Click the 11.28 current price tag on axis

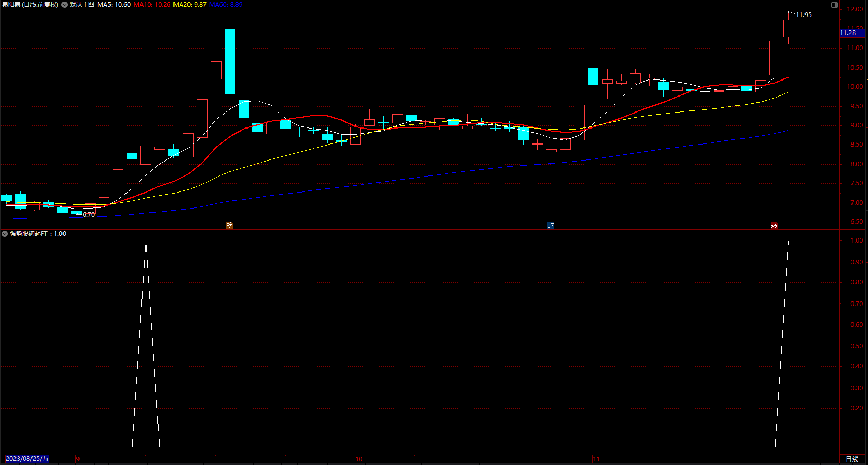coord(852,33)
